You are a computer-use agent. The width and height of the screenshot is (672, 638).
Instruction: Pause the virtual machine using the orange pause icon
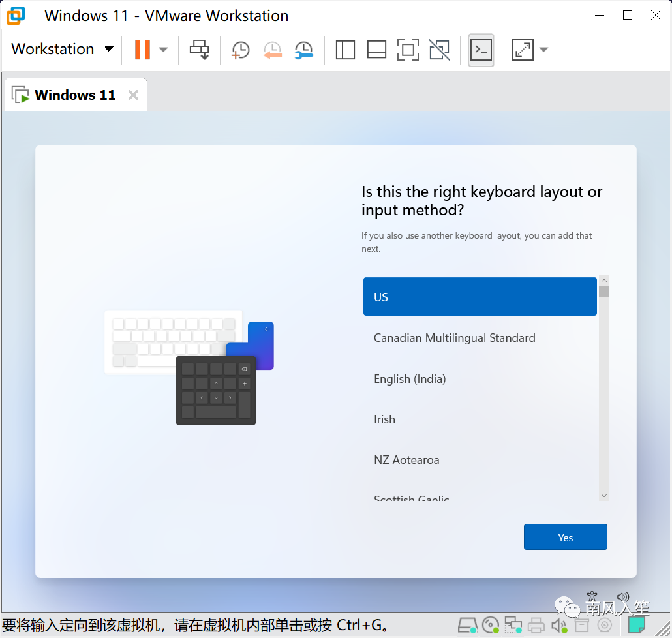(142, 50)
